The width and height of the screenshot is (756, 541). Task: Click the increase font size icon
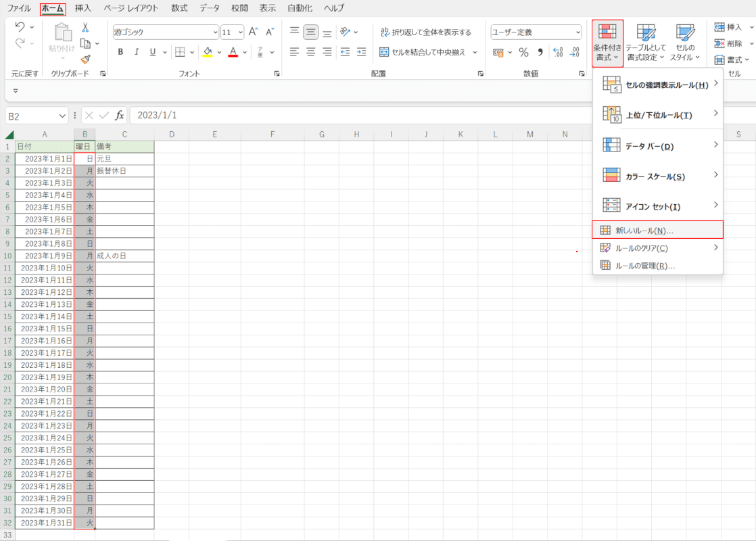[x=254, y=32]
